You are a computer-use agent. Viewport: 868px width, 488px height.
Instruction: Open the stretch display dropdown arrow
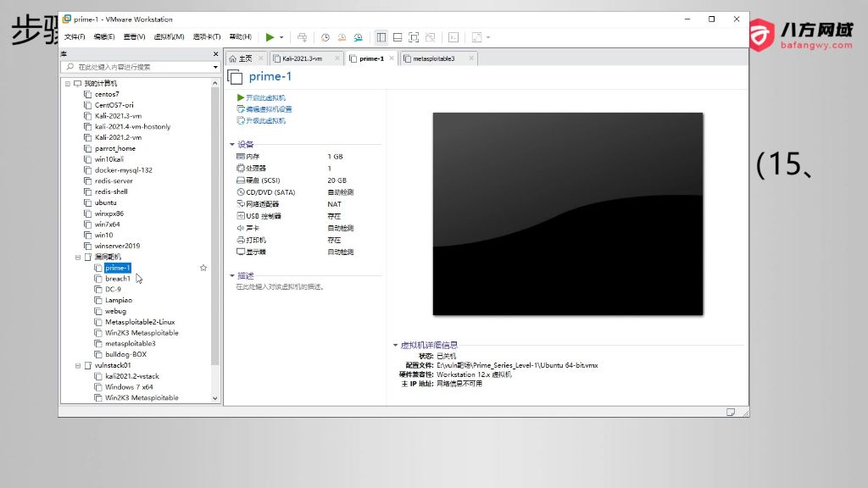488,37
